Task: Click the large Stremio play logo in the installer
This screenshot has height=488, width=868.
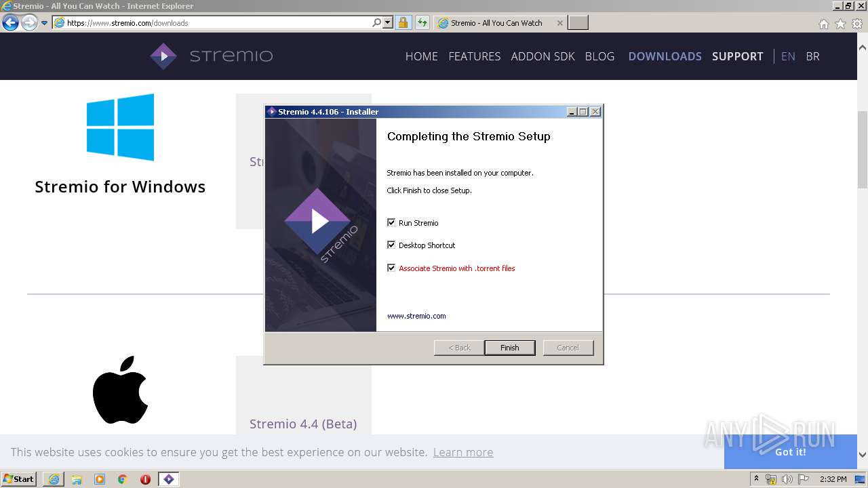Action: 318,221
